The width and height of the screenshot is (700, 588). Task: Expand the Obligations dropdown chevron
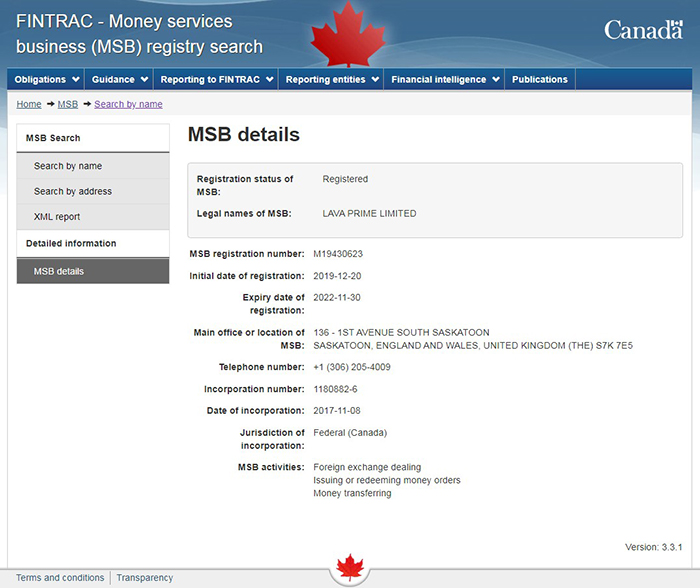pos(76,79)
